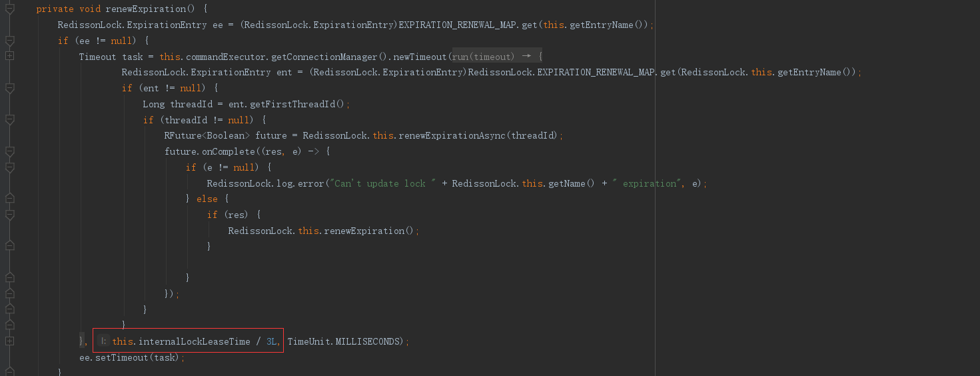This screenshot has width=980, height=376.
Task: Expand the folded 'run(timeout) ->' lambda hint
Action: pos(497,57)
